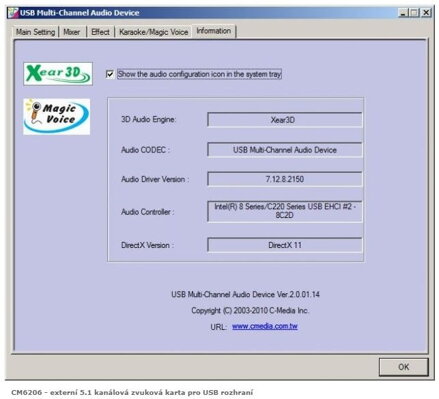This screenshot has height=399, width=439.
Task: Click the CM6206 caption below the window
Action: pyautogui.click(x=132, y=392)
